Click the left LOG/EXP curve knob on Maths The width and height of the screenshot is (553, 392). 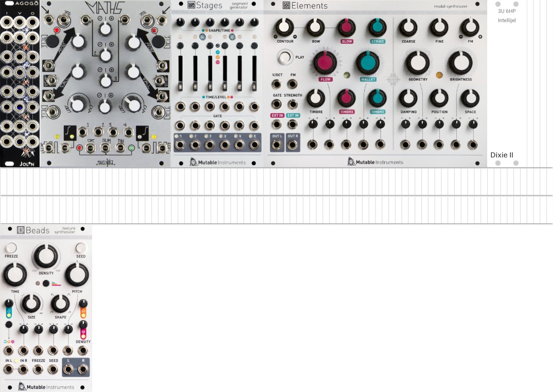tap(77, 104)
